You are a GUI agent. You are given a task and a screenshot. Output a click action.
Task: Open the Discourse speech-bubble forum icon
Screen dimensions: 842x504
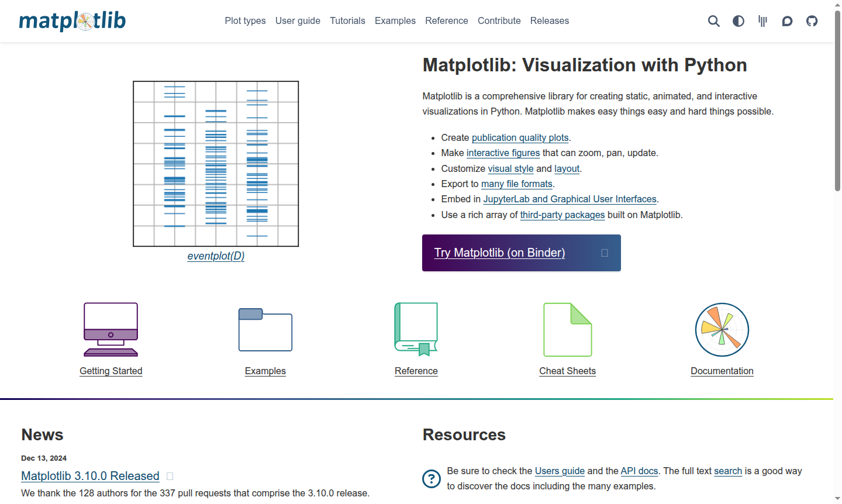tap(787, 21)
